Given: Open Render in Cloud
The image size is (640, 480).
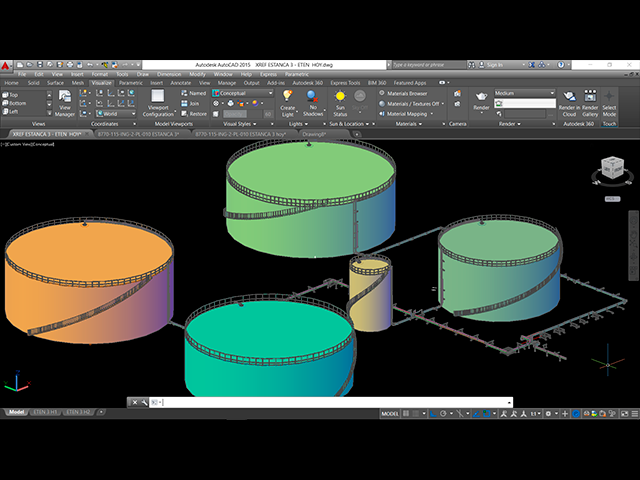Looking at the screenshot, I should pyautogui.click(x=569, y=100).
